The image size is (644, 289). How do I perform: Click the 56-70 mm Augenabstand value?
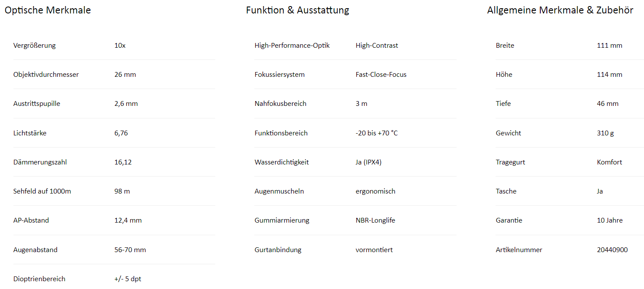tap(130, 250)
